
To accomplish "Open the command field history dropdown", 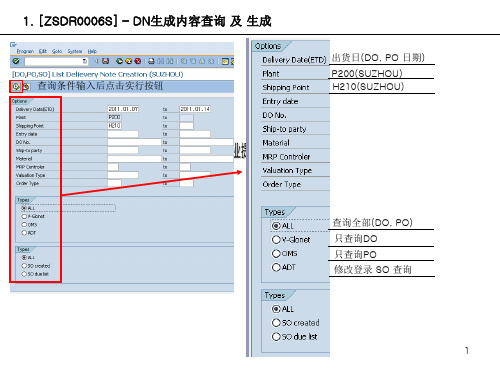I will [84, 61].
